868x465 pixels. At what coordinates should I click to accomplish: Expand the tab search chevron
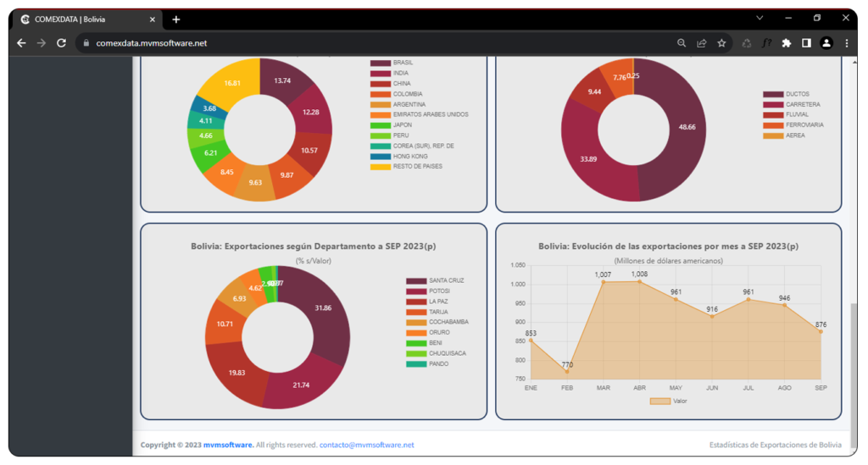coord(759,18)
